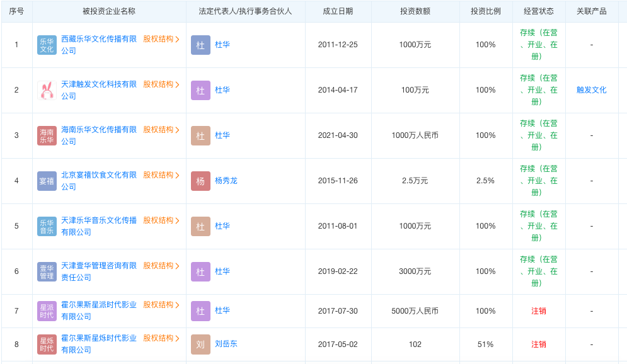Image resolution: width=627 pixels, height=364 pixels.
Task: Expand 股权结构 for 北京宴禧饮食文化
Action: point(161,175)
